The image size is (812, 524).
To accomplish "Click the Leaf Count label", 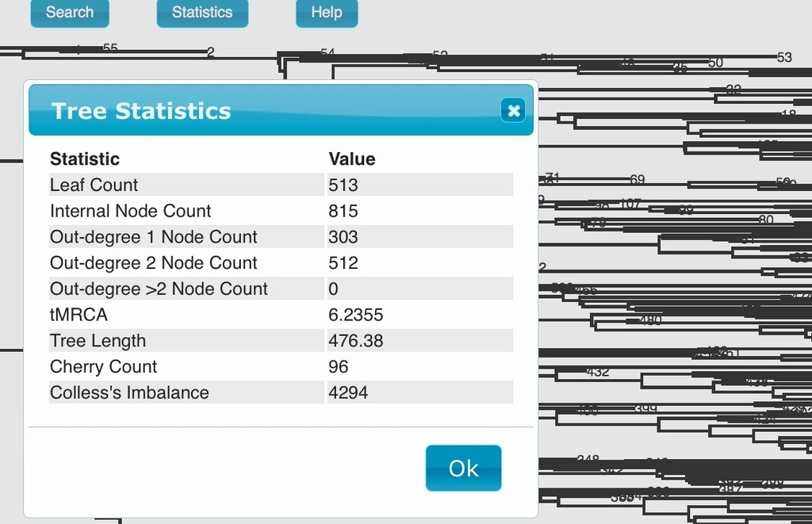I will click(x=94, y=185).
